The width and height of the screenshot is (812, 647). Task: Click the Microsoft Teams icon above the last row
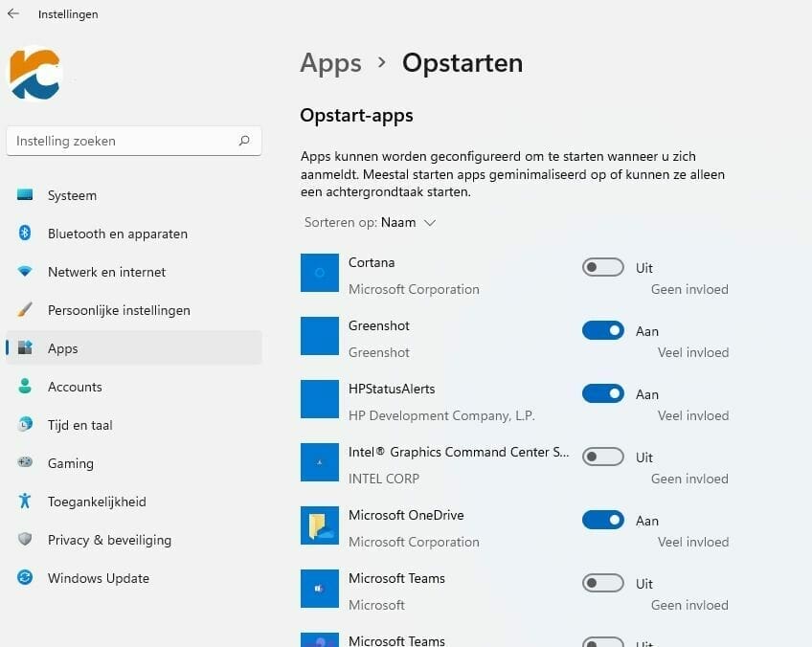click(x=320, y=589)
